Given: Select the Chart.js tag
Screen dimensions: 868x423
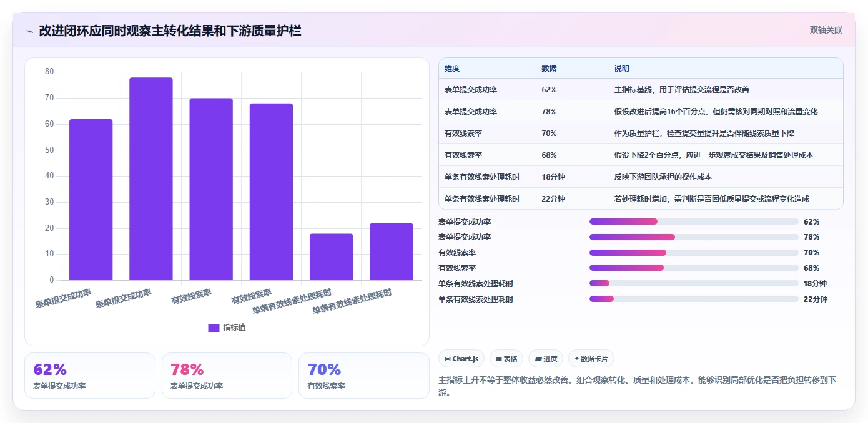Looking at the screenshot, I should (x=461, y=359).
